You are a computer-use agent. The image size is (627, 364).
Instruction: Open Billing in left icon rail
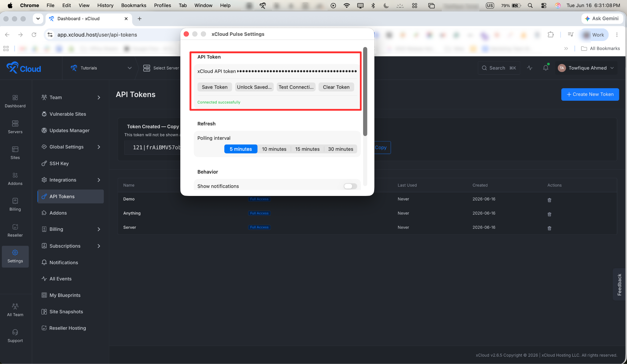(x=15, y=205)
